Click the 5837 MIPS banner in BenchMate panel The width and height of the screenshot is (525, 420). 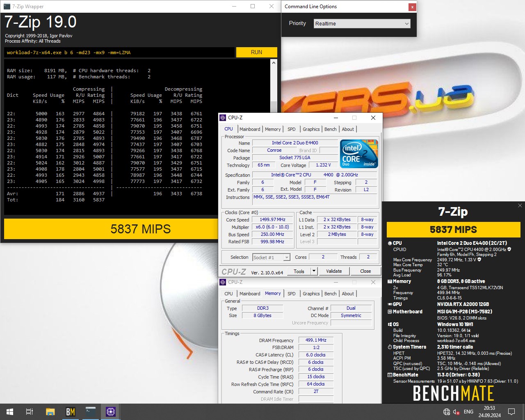pos(453,229)
